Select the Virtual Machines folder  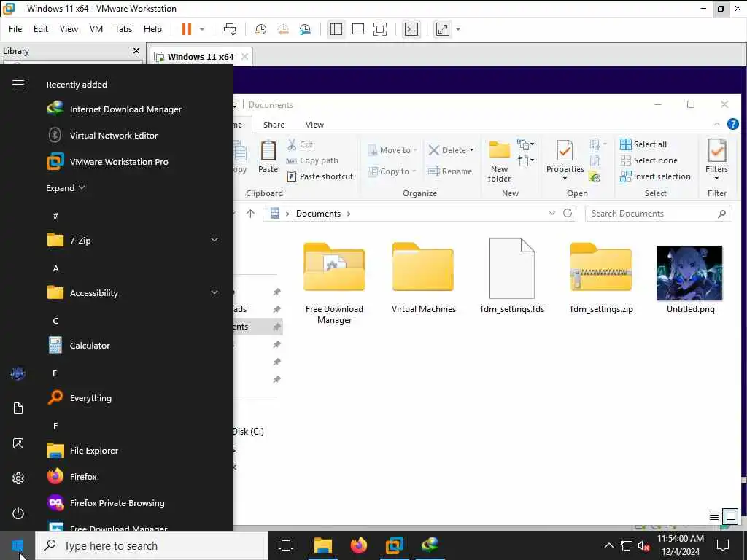click(x=424, y=278)
